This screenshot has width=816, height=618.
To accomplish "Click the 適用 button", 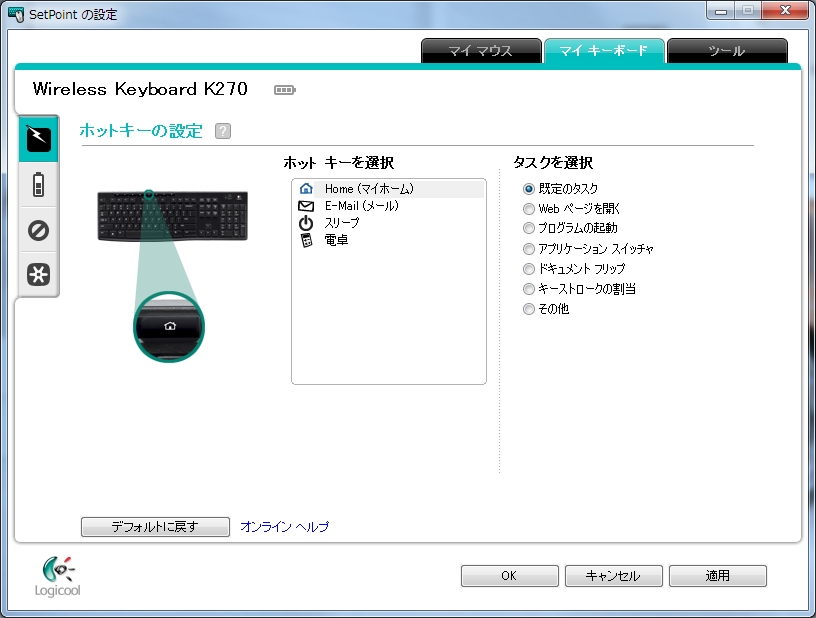I will tap(718, 576).
